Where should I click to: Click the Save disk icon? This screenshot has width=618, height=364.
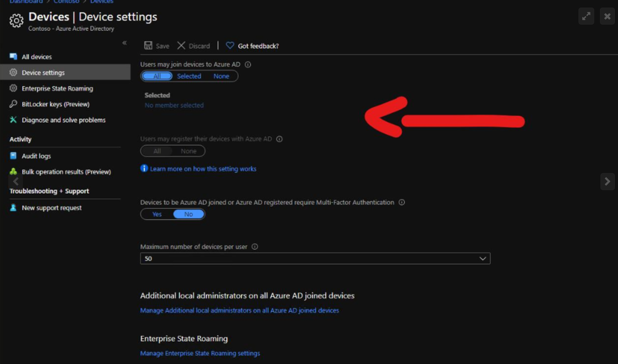point(148,45)
